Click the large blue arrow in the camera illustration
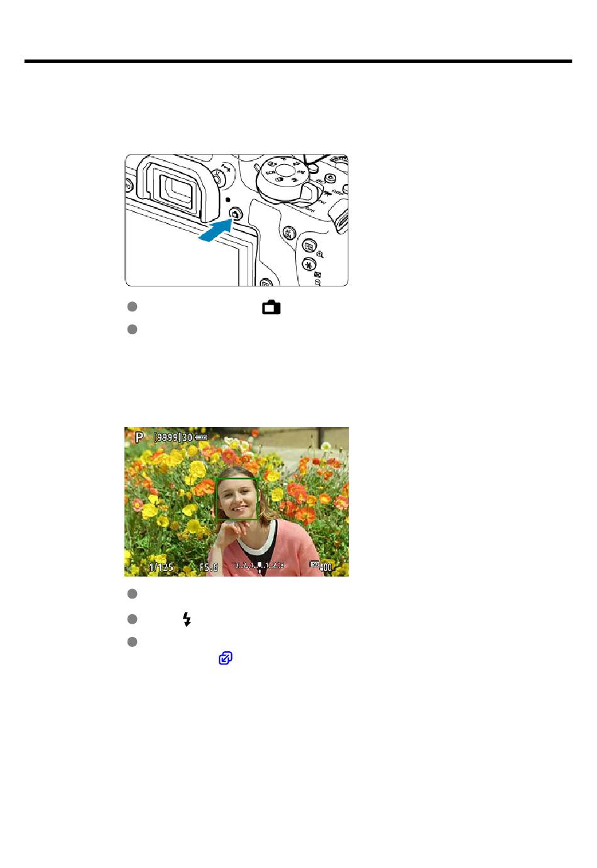 pos(215,231)
